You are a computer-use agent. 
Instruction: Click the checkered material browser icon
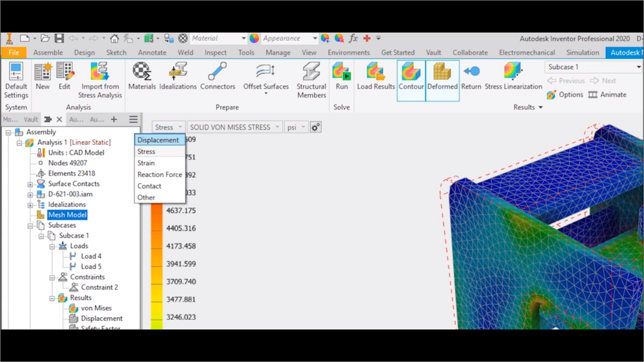tap(183, 38)
